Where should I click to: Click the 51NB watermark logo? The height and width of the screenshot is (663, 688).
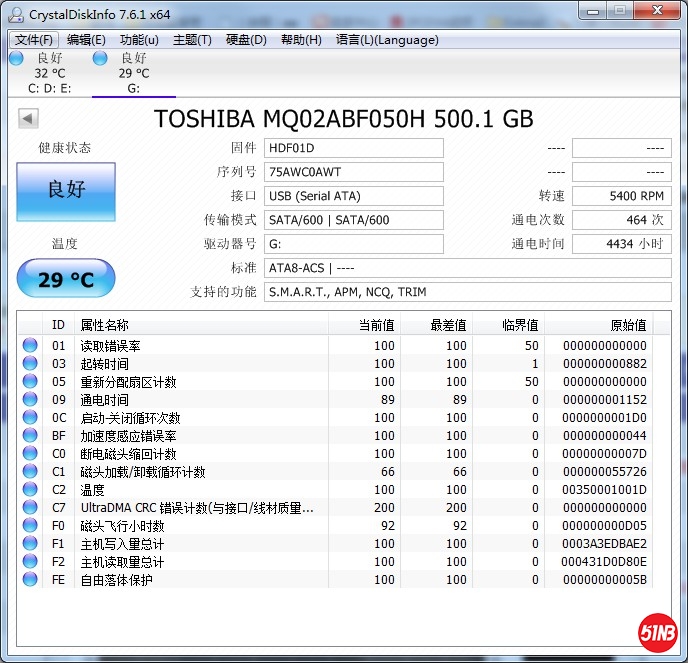(x=657, y=631)
